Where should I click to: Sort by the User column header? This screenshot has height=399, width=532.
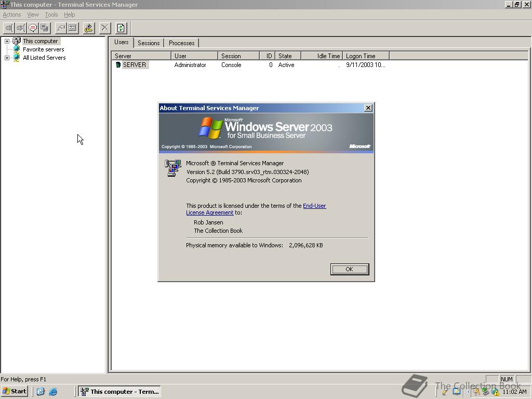click(194, 56)
